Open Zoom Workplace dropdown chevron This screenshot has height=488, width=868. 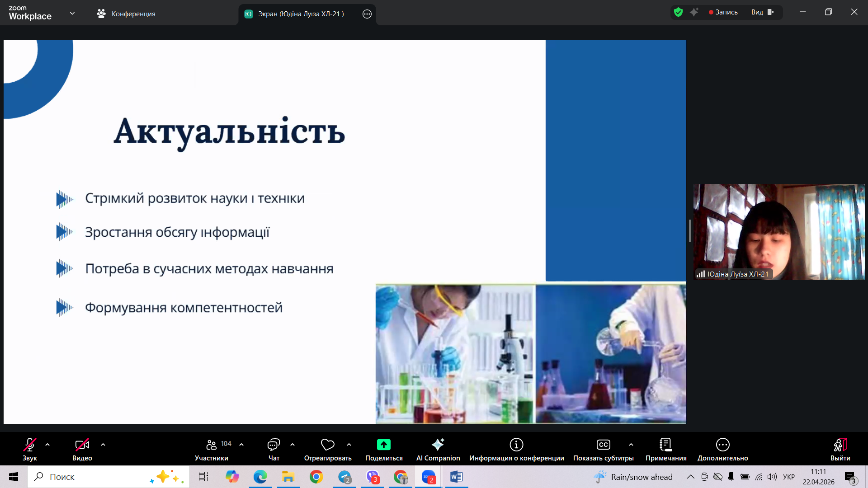[x=72, y=14]
